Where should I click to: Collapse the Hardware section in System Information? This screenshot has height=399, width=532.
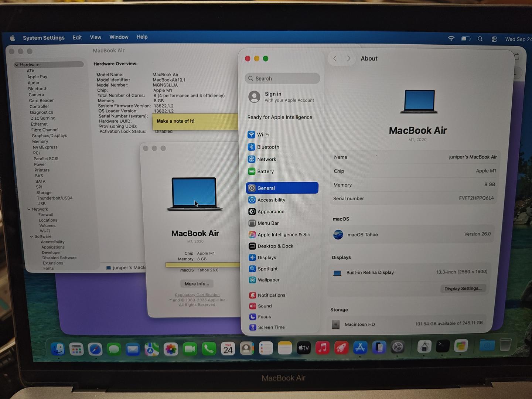[x=17, y=65]
